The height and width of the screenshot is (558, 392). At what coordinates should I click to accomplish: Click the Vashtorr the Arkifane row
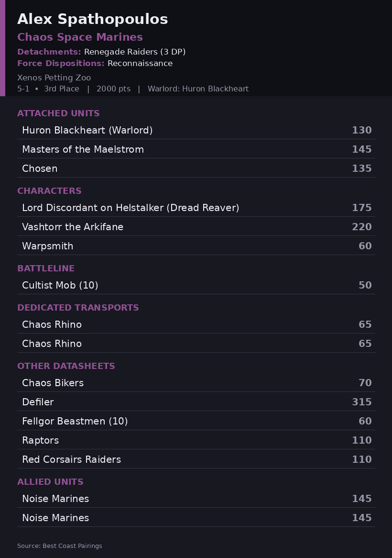196,227
